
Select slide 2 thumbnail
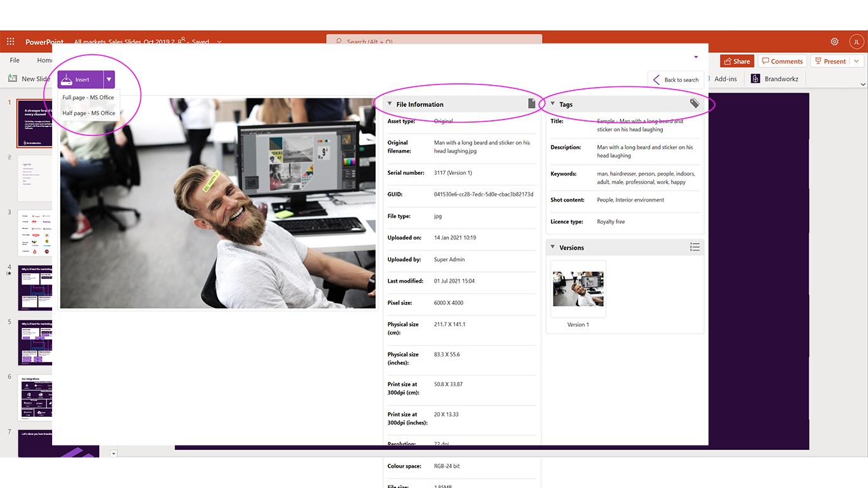(35, 179)
